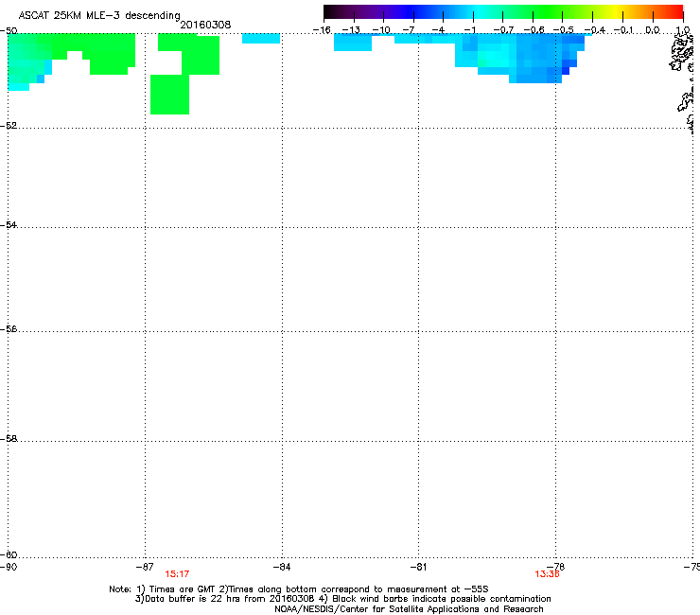The height and width of the screenshot is (615, 700).
Task: Click the -54 latitude axis label
Action: pos(9,225)
